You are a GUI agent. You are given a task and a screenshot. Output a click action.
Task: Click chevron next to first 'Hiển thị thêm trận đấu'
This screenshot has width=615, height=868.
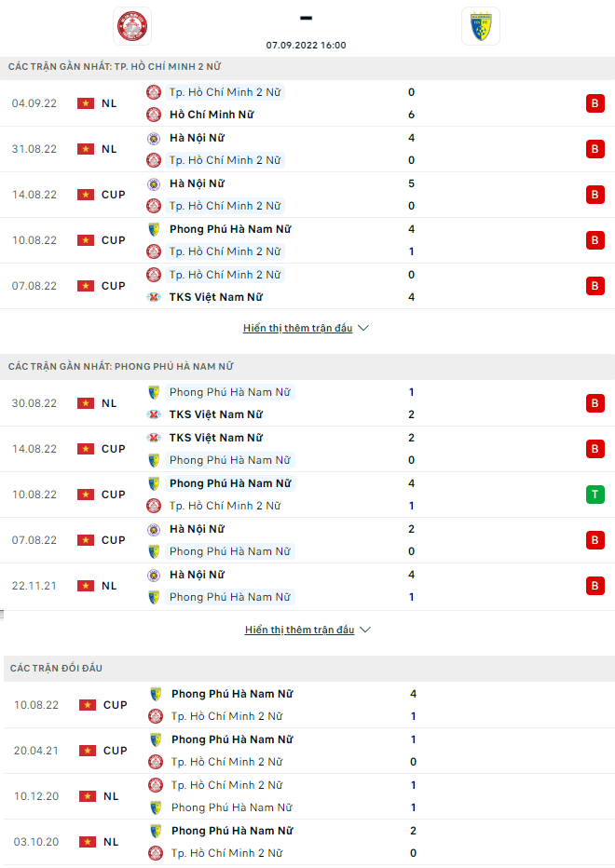(x=363, y=328)
